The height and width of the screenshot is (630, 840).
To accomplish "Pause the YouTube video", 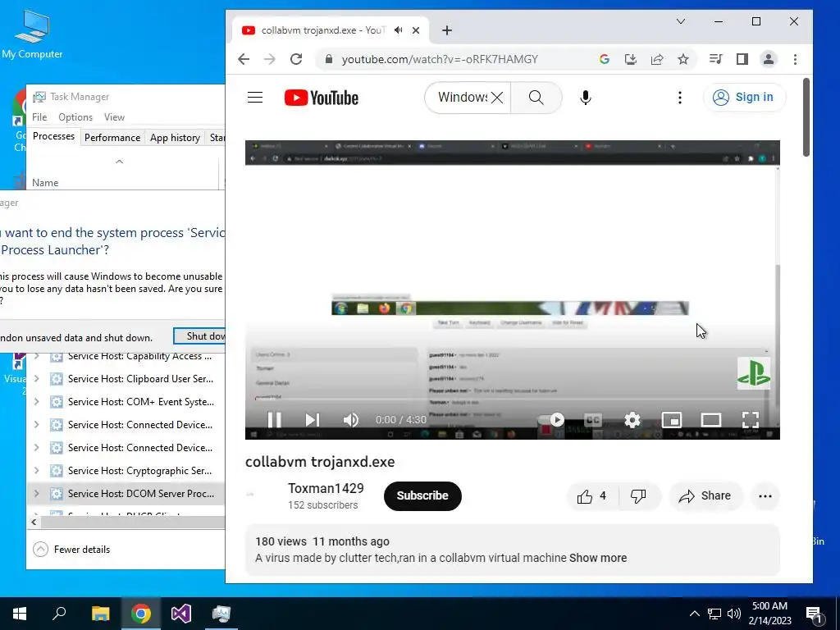I will pyautogui.click(x=274, y=419).
